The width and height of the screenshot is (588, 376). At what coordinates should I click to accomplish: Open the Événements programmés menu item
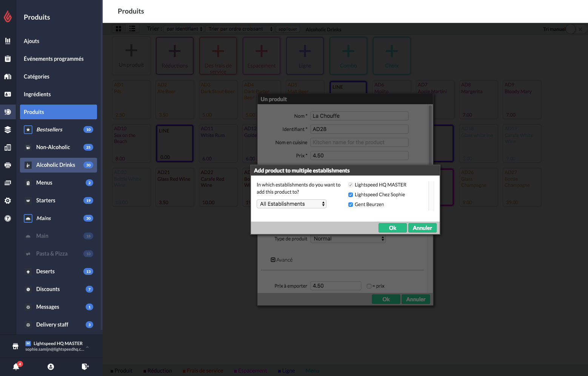pos(54,59)
